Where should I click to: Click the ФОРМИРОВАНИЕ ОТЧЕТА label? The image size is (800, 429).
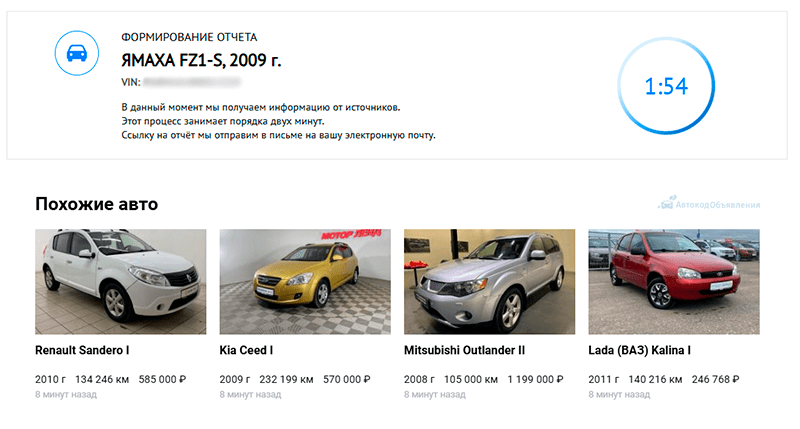[x=189, y=37]
